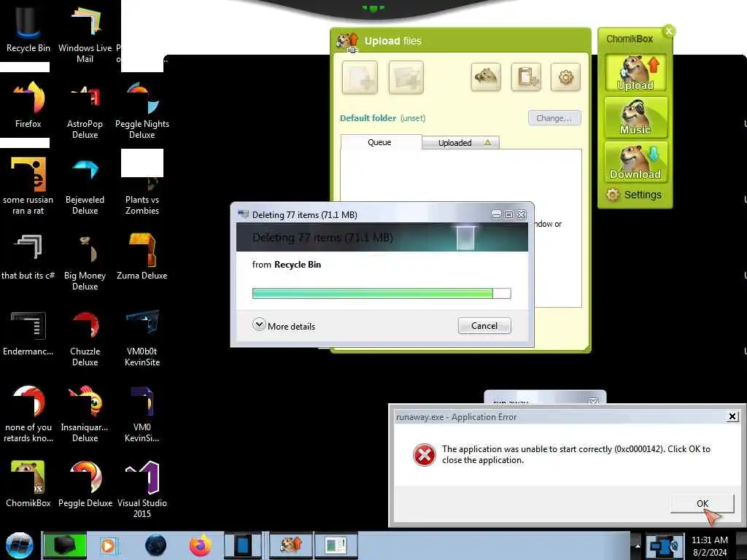Click the add file button in Upload files
Viewport: 747px width, 560px height.
coord(360,77)
